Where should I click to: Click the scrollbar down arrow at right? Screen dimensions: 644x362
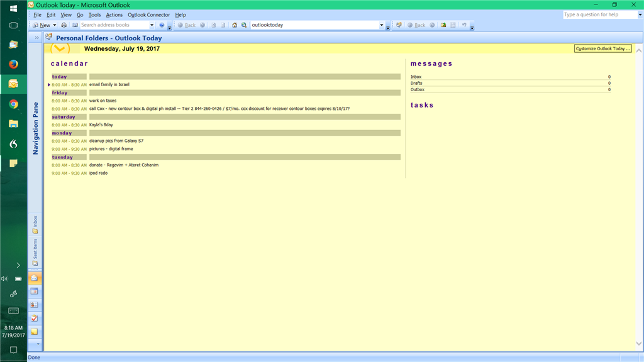(639, 344)
